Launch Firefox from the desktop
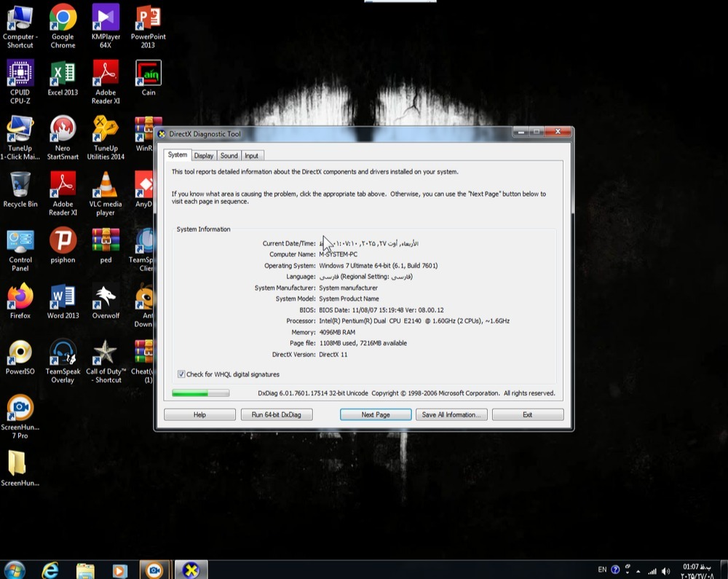 point(20,301)
